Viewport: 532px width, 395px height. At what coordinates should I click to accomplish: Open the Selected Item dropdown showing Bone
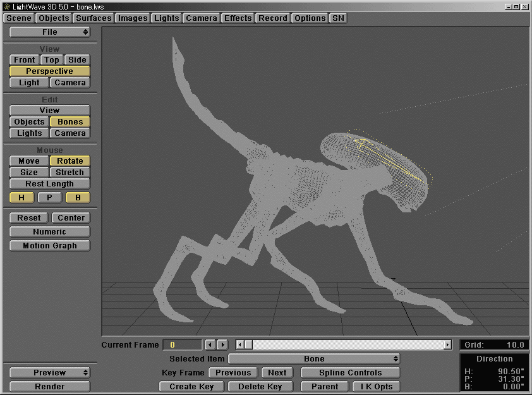click(314, 358)
